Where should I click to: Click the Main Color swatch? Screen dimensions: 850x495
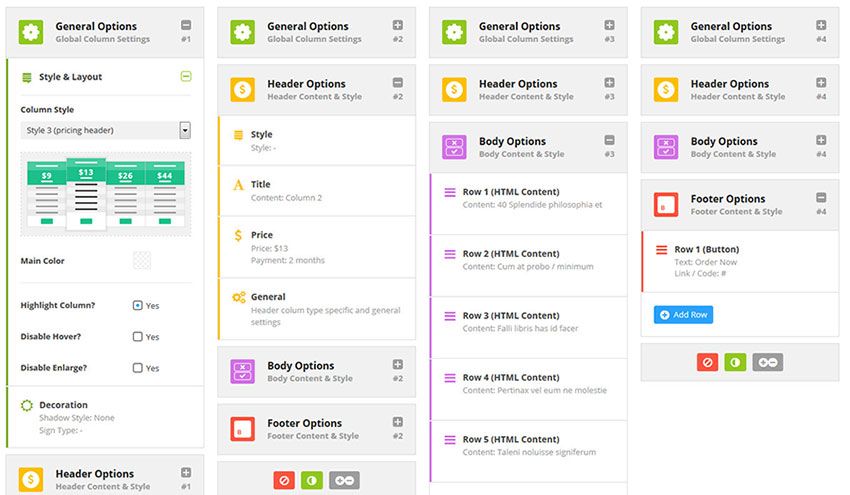tap(142, 261)
